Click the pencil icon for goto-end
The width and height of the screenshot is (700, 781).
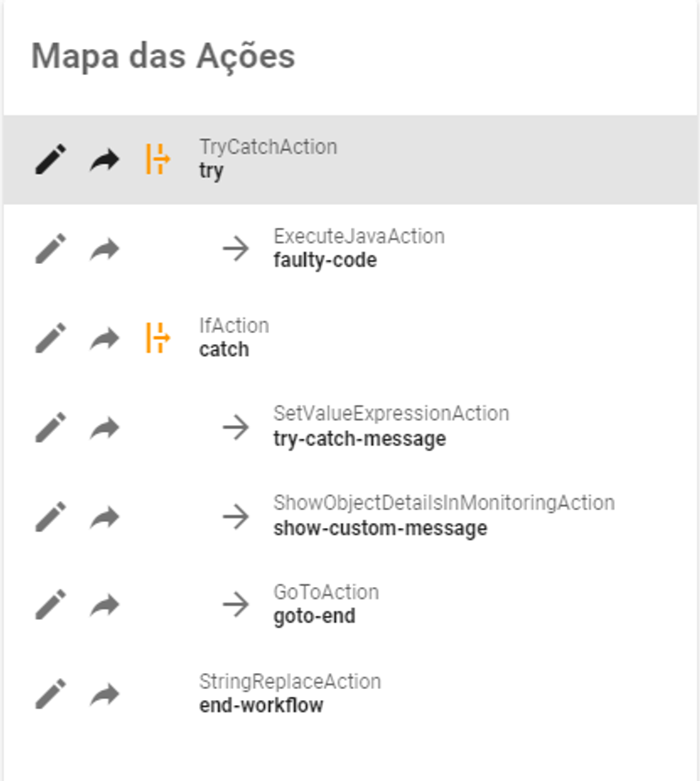(x=51, y=605)
